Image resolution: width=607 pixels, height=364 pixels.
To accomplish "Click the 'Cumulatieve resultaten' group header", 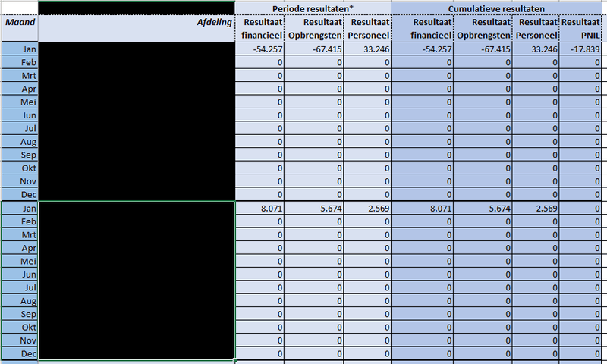I will (496, 8).
